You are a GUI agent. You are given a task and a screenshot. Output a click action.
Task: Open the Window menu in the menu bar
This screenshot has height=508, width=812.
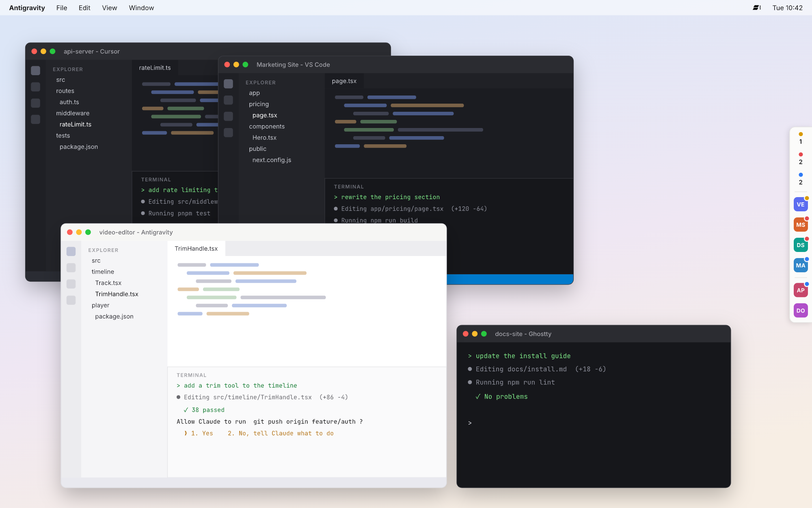141,8
